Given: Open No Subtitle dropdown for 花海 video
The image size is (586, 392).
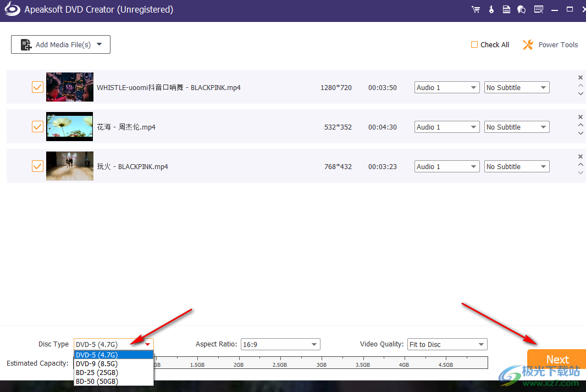Looking at the screenshot, I should pyautogui.click(x=517, y=127).
